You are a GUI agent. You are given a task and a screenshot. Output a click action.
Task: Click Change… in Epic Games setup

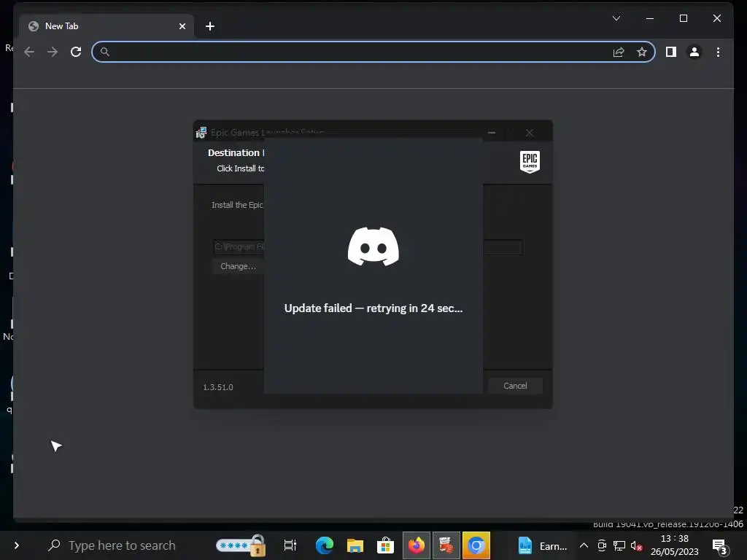coord(238,266)
